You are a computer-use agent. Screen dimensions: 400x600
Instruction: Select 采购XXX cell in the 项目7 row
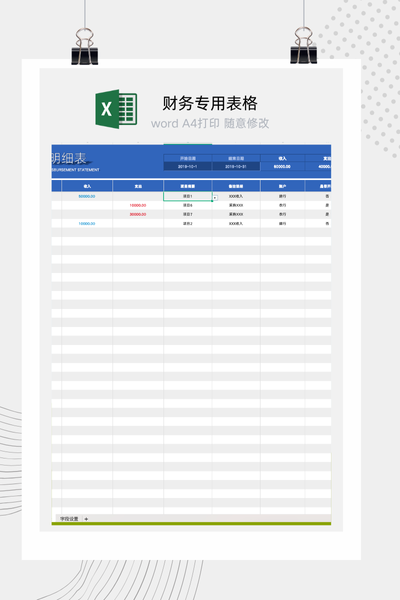click(236, 214)
